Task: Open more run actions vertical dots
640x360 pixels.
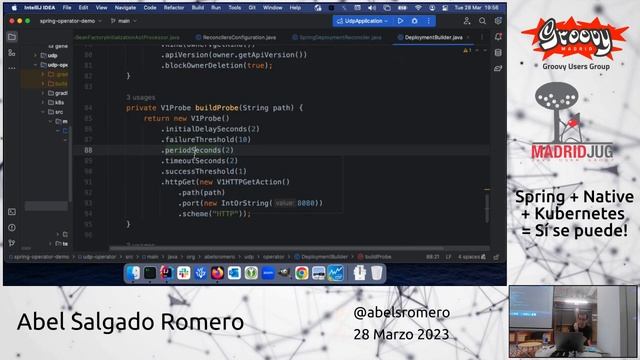Action: [429, 21]
